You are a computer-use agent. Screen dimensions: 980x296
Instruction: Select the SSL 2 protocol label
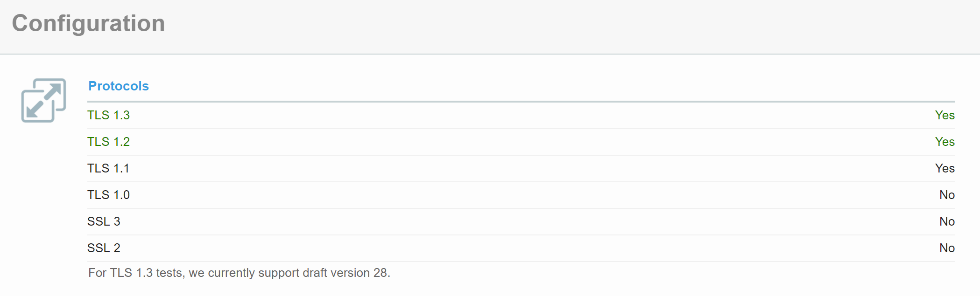point(104,248)
